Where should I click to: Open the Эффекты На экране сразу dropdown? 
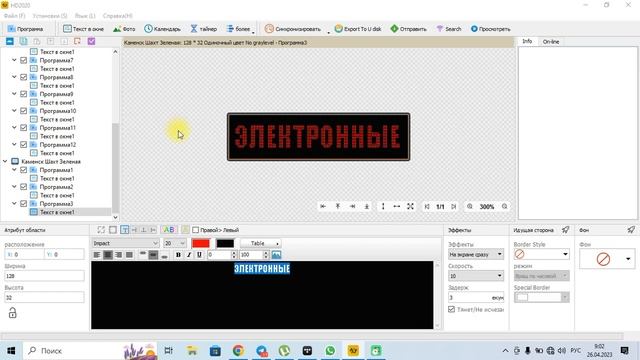coord(476,254)
